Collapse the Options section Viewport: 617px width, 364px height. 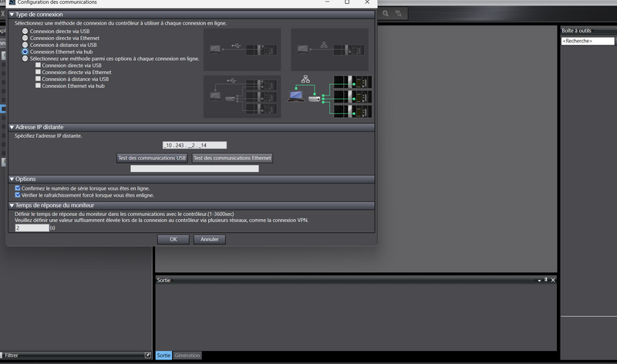click(x=12, y=179)
